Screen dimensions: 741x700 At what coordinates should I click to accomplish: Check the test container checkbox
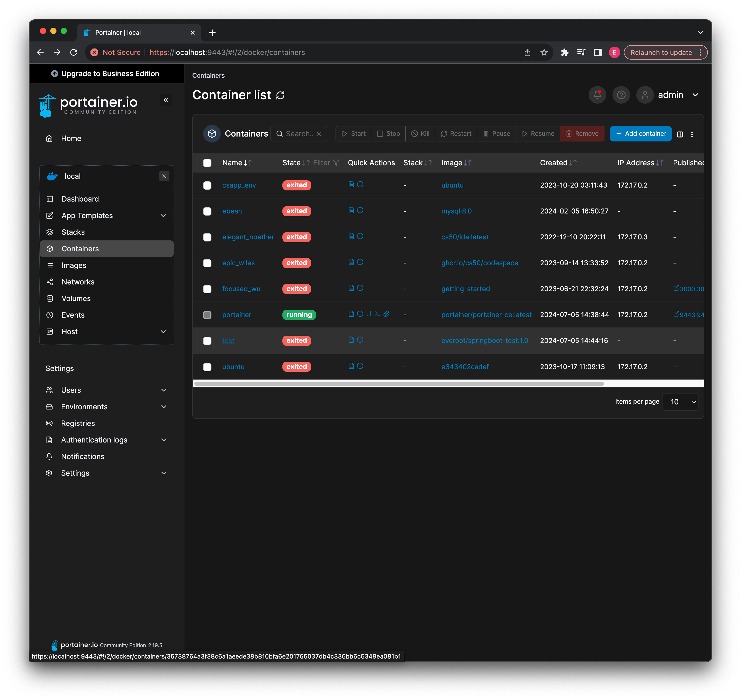[x=207, y=341]
